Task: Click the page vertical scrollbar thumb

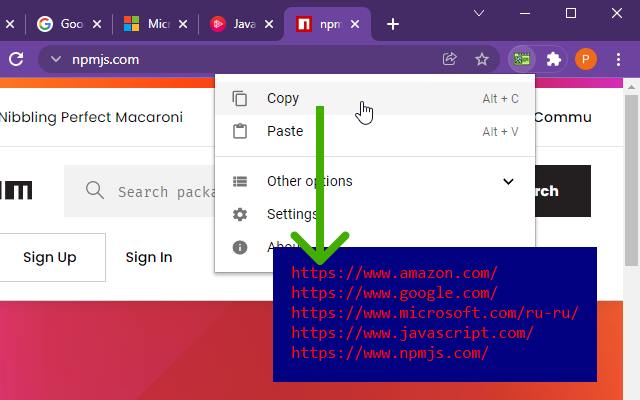Action: point(631,180)
